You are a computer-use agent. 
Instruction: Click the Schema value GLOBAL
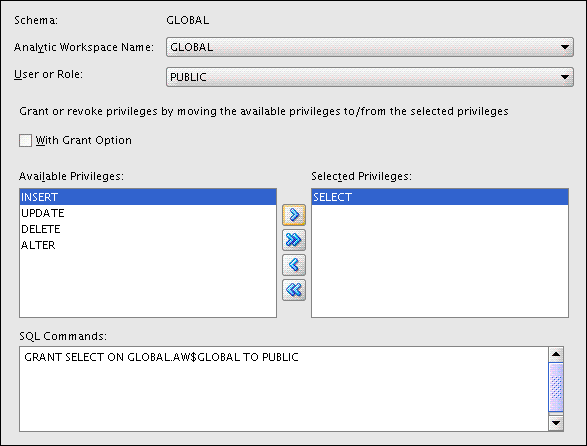188,20
